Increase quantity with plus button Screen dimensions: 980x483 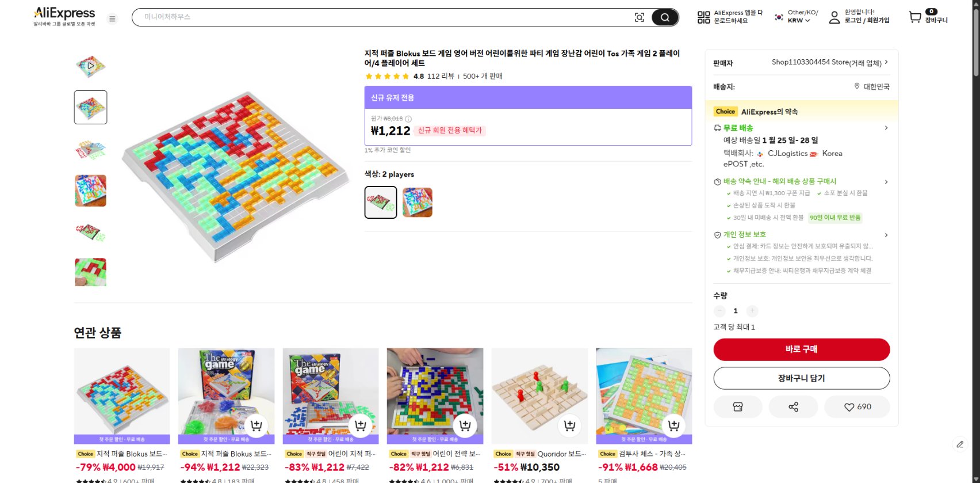point(752,311)
